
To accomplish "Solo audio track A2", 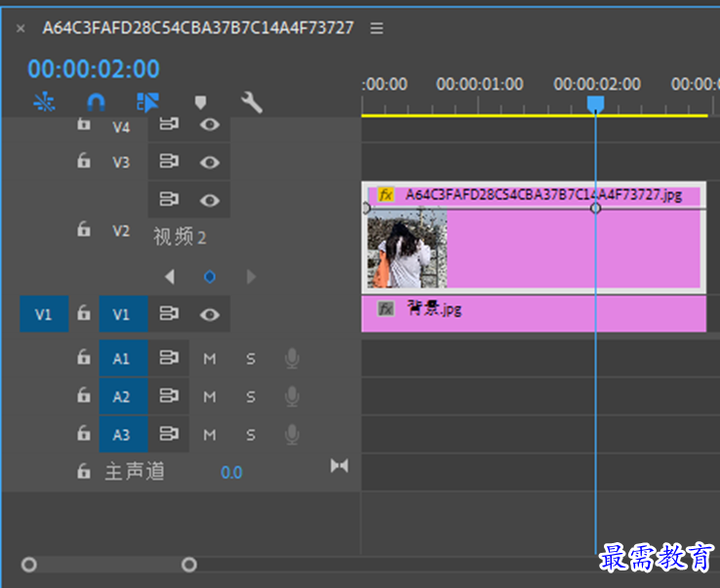I will point(251,397).
